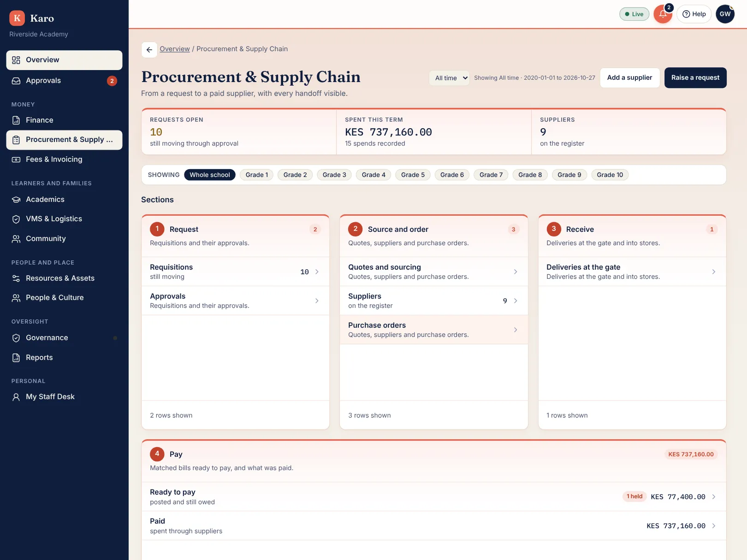Open the Paid row in Pay section
This screenshot has height=560, width=747.
pos(433,526)
